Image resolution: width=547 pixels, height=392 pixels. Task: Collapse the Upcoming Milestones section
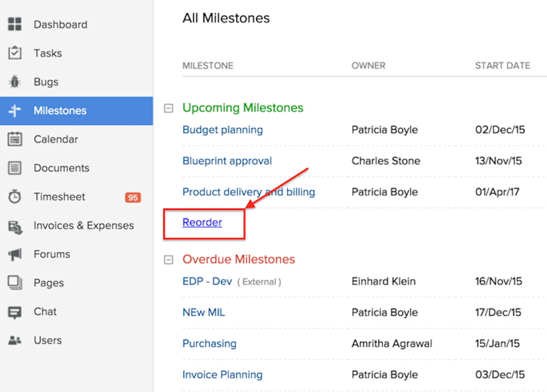point(168,108)
